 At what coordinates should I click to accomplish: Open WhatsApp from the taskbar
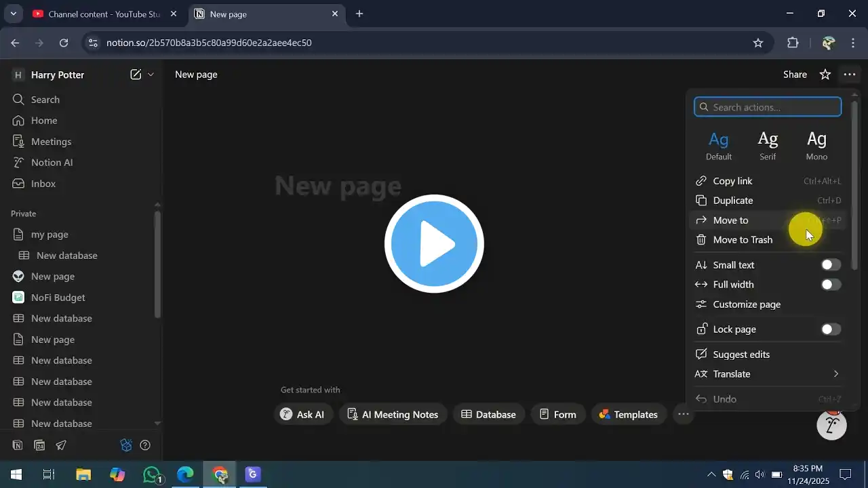click(152, 474)
